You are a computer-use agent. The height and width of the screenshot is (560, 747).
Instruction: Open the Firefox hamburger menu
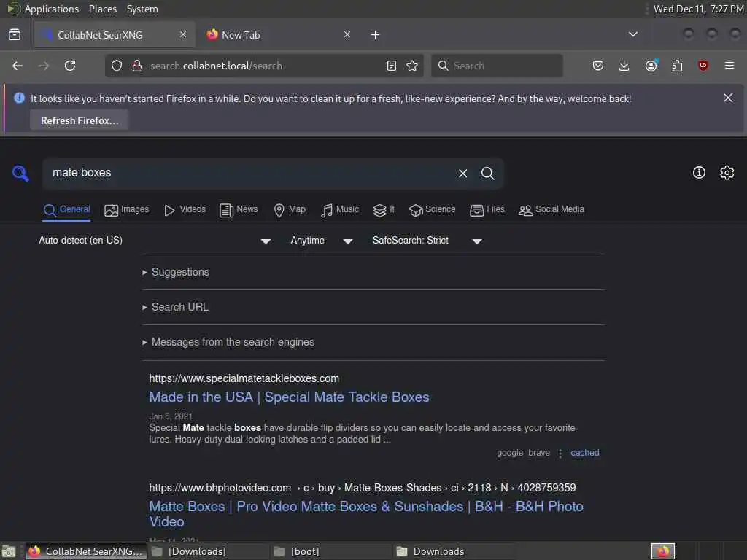pos(729,66)
